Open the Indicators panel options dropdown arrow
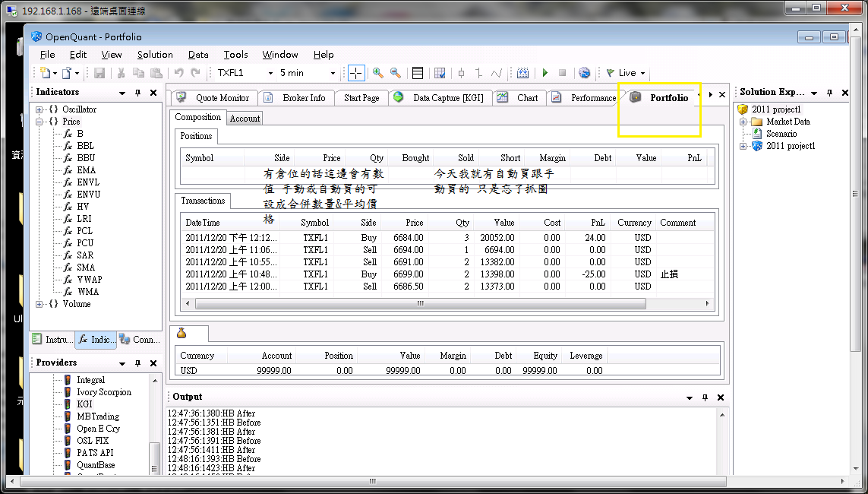Screen dimensions: 868x494 pos(122,93)
